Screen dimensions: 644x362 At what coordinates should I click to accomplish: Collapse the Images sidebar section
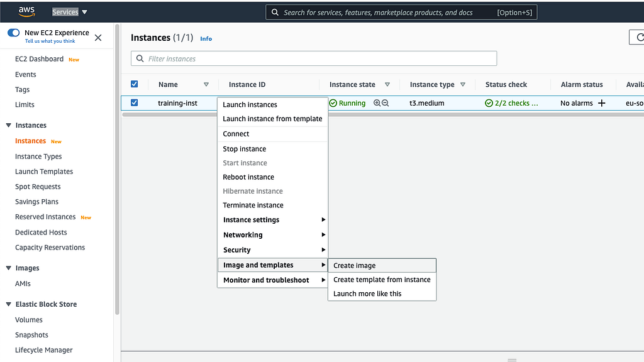9,268
